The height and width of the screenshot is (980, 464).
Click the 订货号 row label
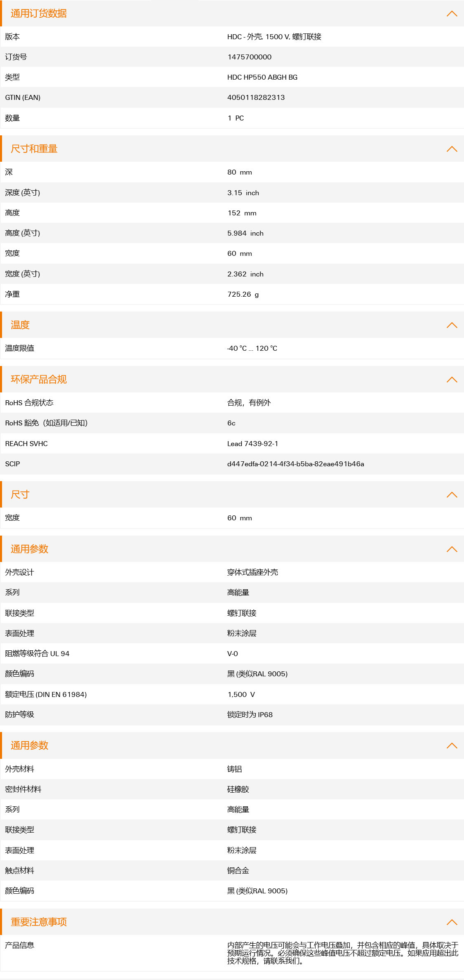tap(16, 57)
